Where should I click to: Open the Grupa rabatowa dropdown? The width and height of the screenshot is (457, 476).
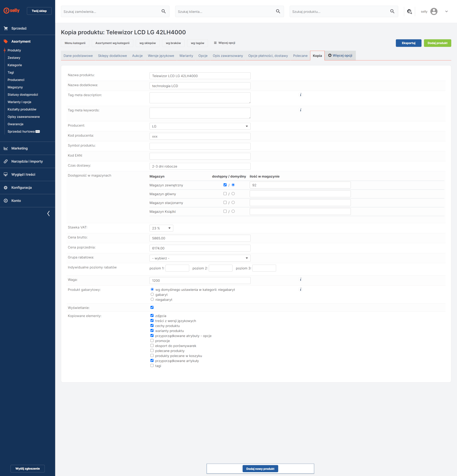200,258
